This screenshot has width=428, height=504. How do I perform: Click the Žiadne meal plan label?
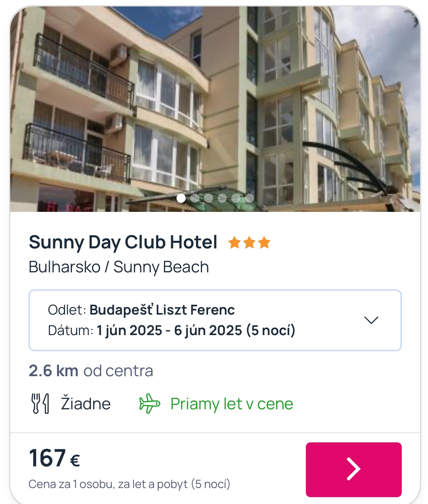point(86,404)
